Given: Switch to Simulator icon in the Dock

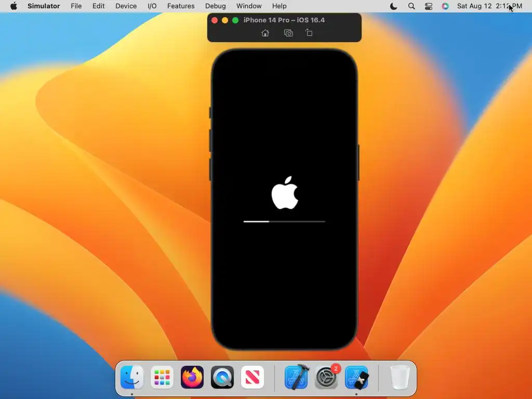Looking at the screenshot, I should click(356, 377).
